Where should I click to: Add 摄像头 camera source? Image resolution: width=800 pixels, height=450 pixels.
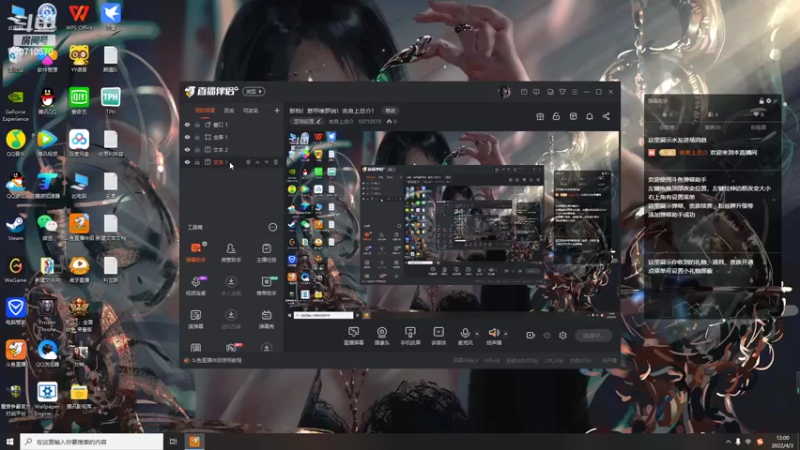[x=382, y=336]
